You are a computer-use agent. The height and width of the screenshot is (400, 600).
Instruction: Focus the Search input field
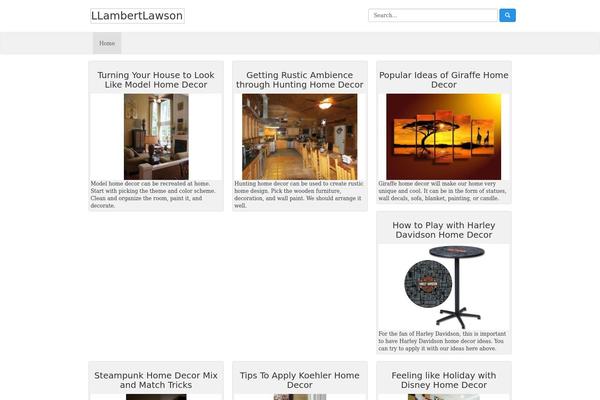click(x=433, y=15)
